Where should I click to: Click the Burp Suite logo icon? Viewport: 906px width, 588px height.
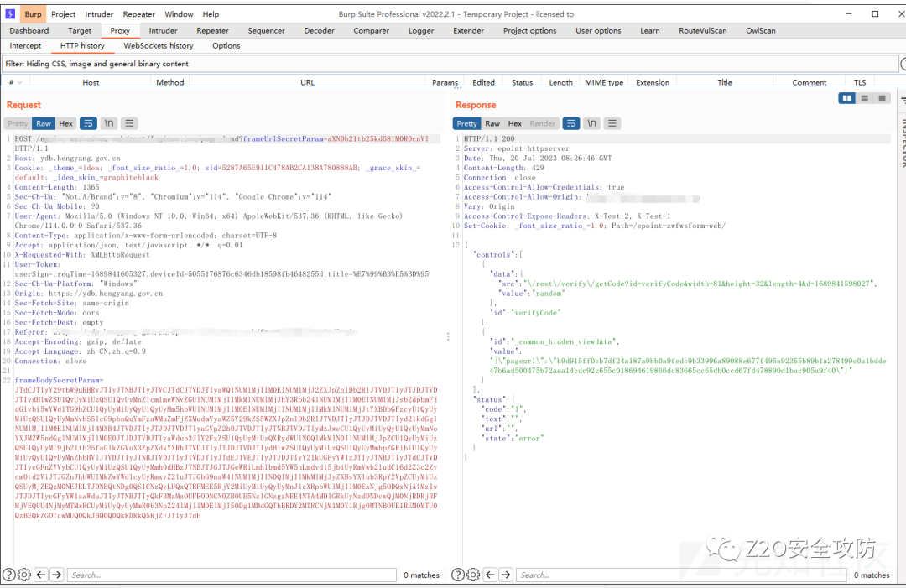coord(10,14)
